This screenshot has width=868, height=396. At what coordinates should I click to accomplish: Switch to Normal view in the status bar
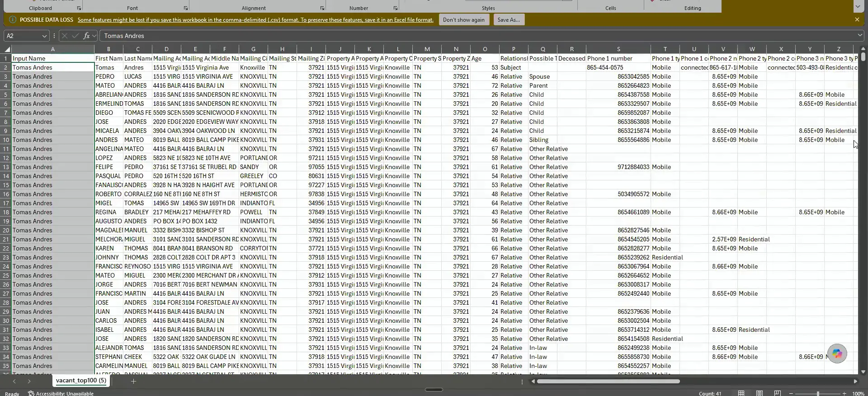(741, 393)
